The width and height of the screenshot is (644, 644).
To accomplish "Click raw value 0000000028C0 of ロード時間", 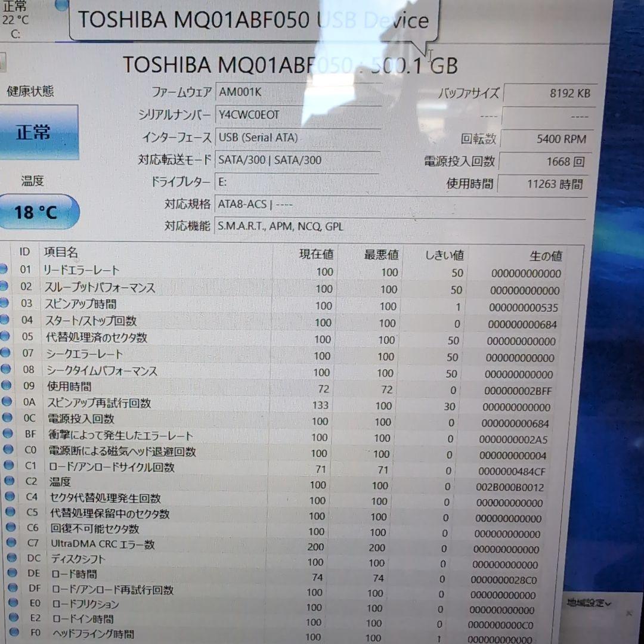I will pyautogui.click(x=503, y=580).
